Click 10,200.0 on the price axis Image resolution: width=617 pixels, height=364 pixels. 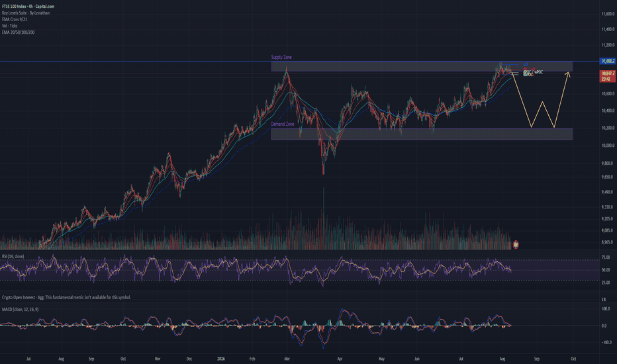608,128
